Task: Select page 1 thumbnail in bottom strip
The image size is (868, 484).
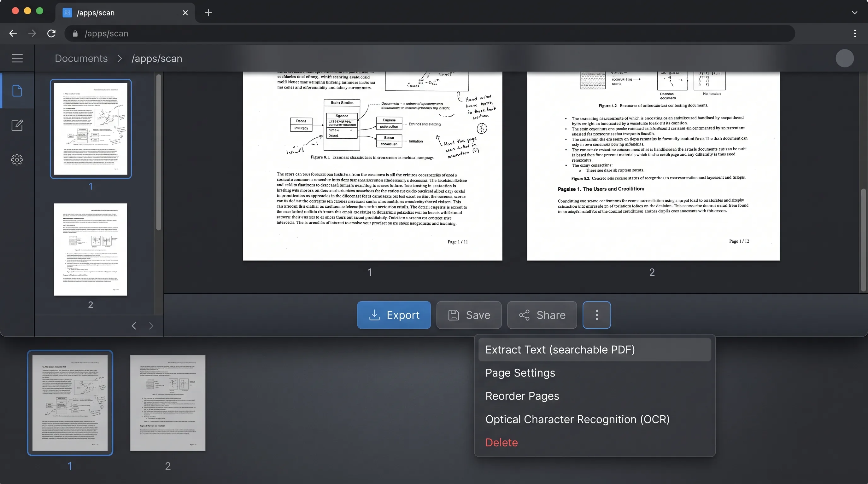Action: tap(70, 403)
